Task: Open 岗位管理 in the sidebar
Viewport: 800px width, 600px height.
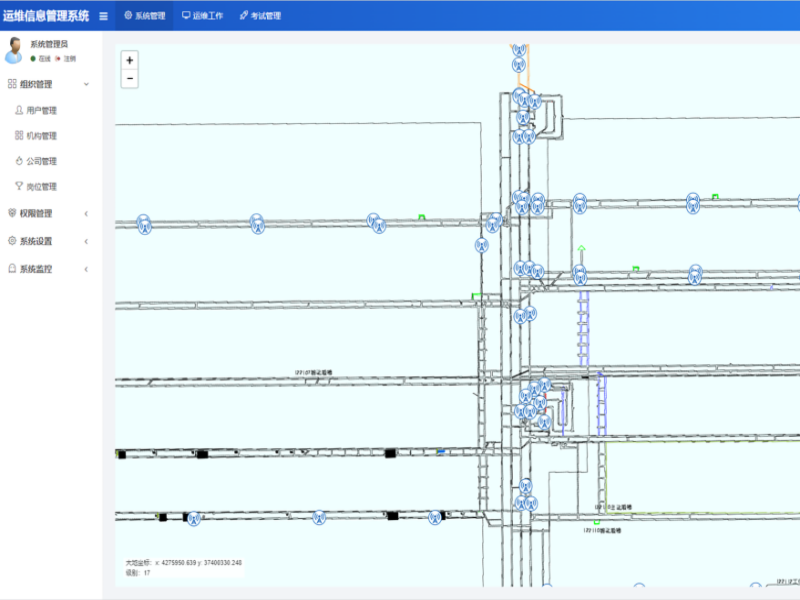Action: tap(41, 187)
